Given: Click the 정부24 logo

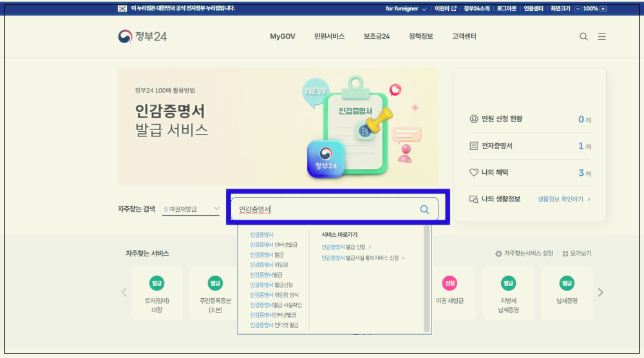Looking at the screenshot, I should [x=142, y=37].
